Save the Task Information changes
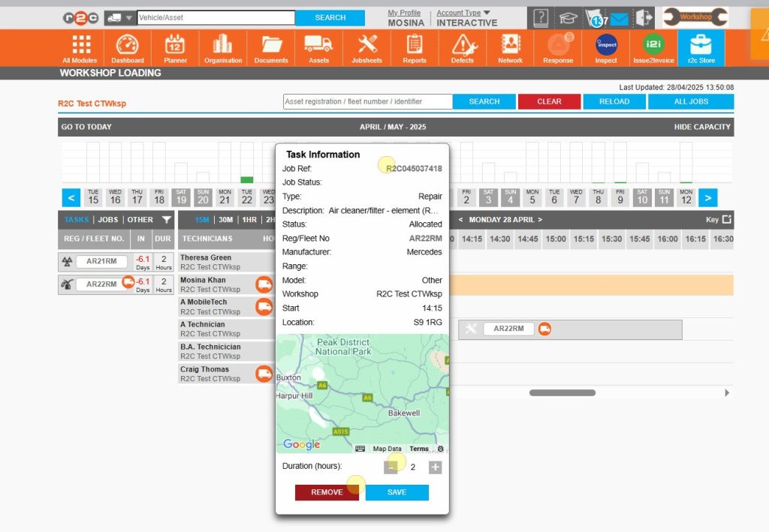769x532 pixels. tap(397, 492)
